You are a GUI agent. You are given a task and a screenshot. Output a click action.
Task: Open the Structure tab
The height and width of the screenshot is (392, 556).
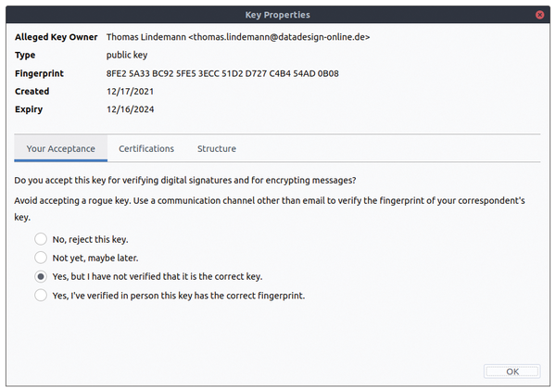pos(217,148)
